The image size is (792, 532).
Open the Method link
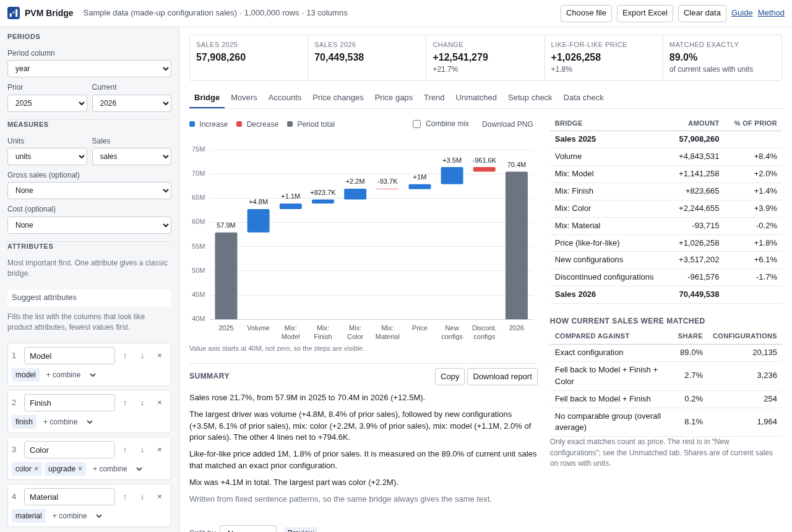point(771,13)
